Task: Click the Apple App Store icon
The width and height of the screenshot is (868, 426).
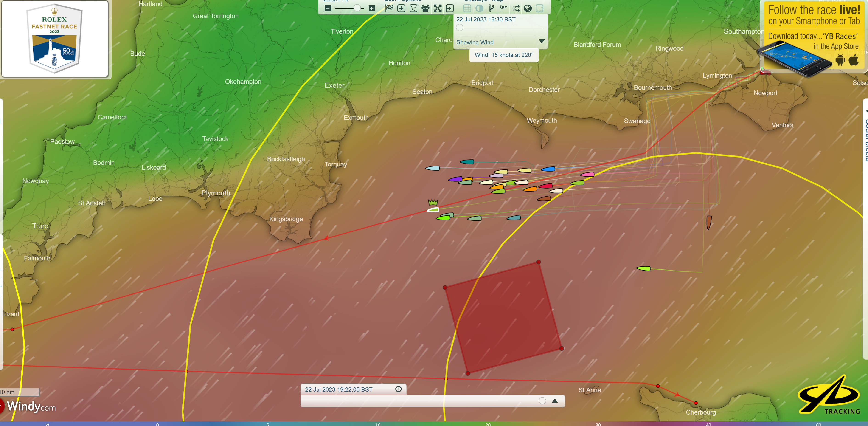Action: [854, 60]
